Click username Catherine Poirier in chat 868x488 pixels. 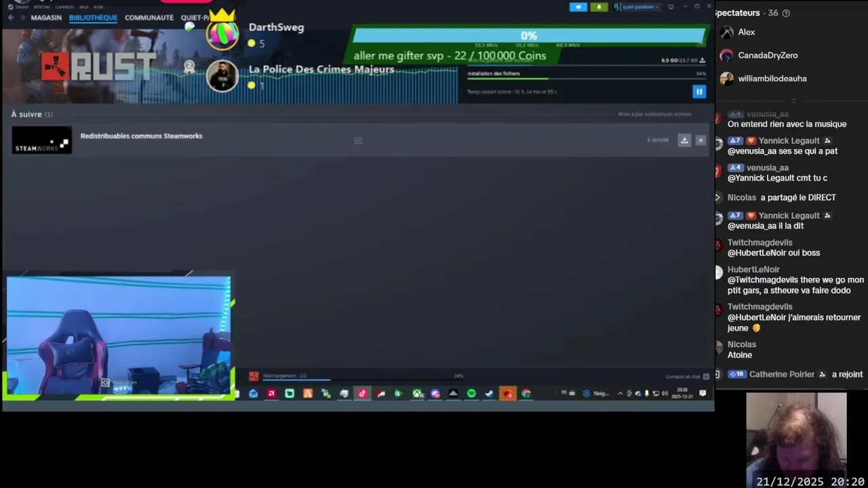782,374
